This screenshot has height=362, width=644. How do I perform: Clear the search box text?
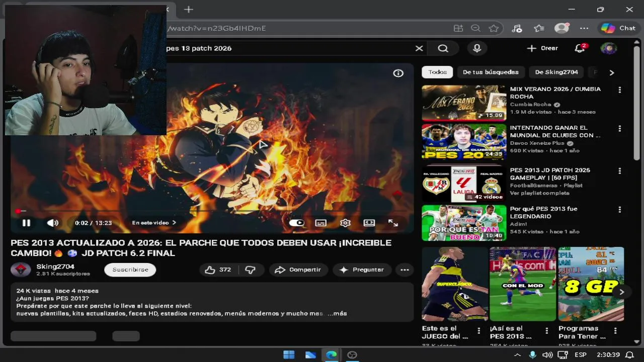coord(419,48)
